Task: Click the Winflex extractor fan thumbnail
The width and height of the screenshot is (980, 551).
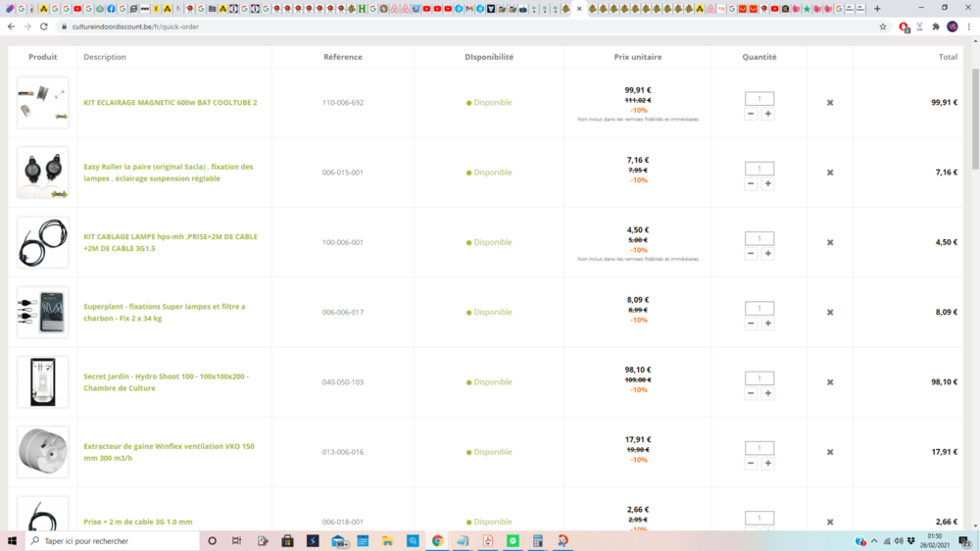Action: [x=42, y=452]
